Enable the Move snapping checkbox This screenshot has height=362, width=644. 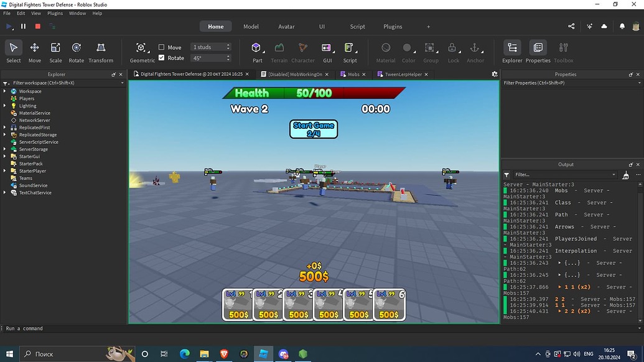coord(161,47)
